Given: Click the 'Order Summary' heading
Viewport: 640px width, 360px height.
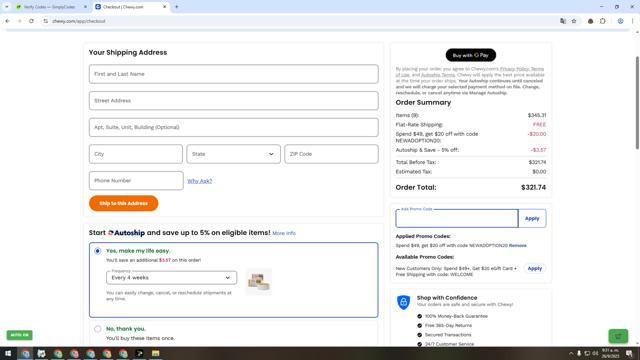Looking at the screenshot, I should tap(423, 102).
